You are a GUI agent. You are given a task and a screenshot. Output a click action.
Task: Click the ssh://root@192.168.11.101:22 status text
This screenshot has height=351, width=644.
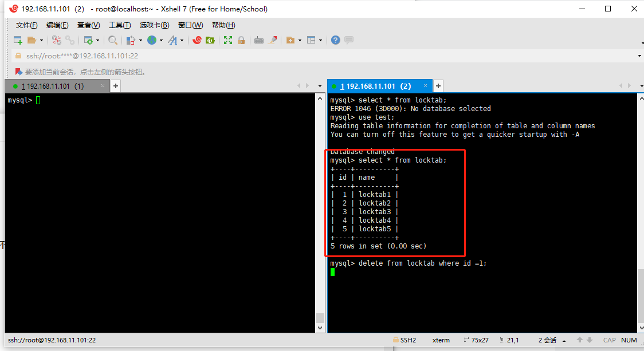pos(52,340)
